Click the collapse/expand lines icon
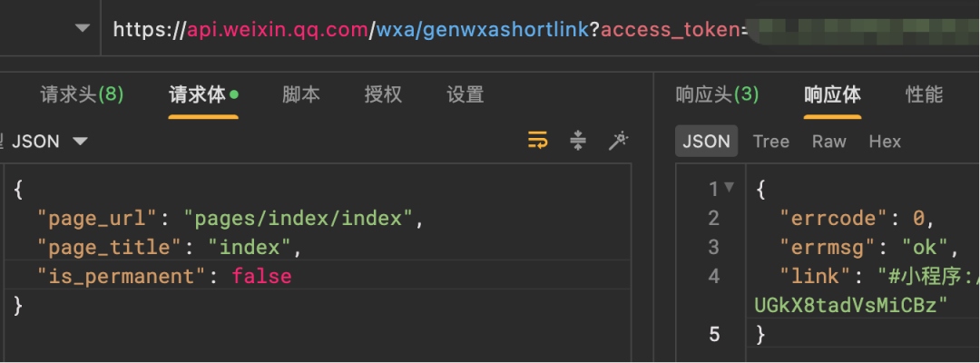 (578, 141)
